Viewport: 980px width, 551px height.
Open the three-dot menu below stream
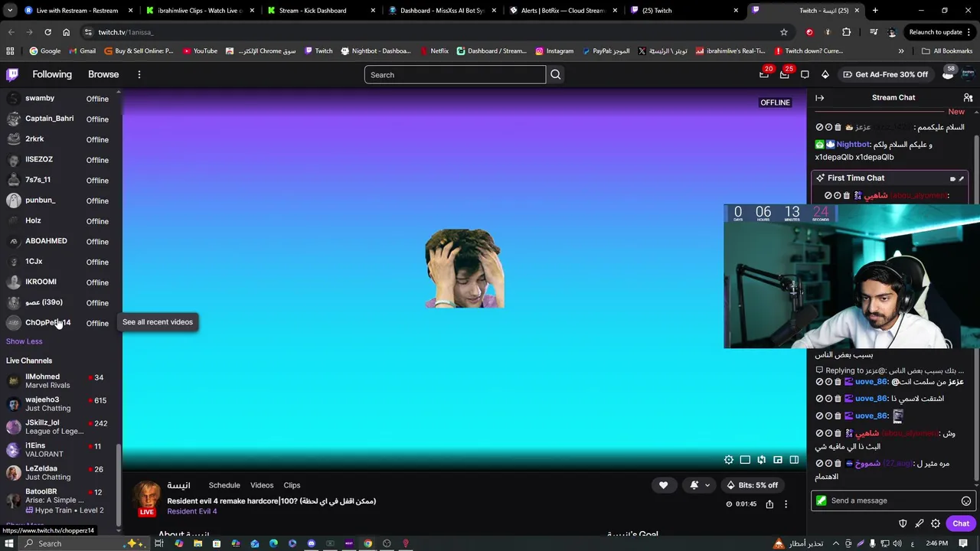click(x=786, y=504)
